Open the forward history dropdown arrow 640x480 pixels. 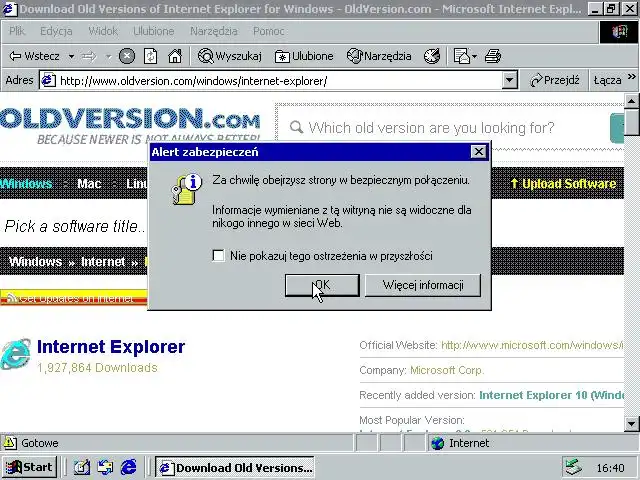(x=108, y=56)
